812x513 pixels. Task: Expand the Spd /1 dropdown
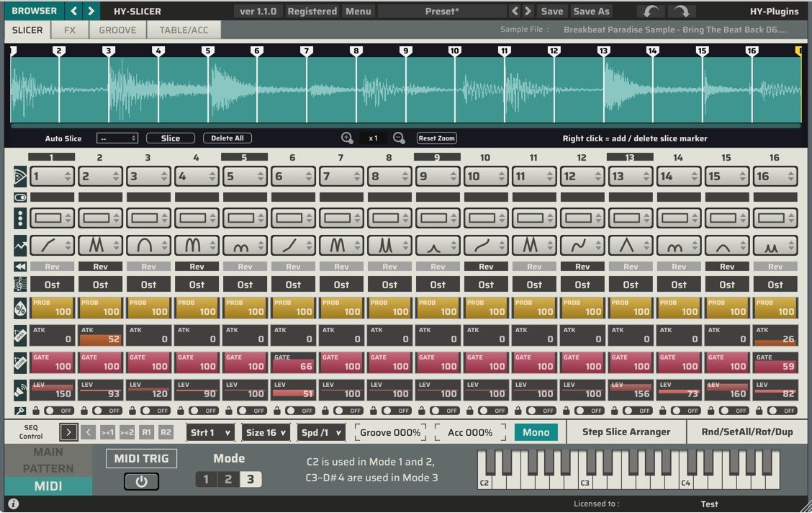click(x=322, y=432)
